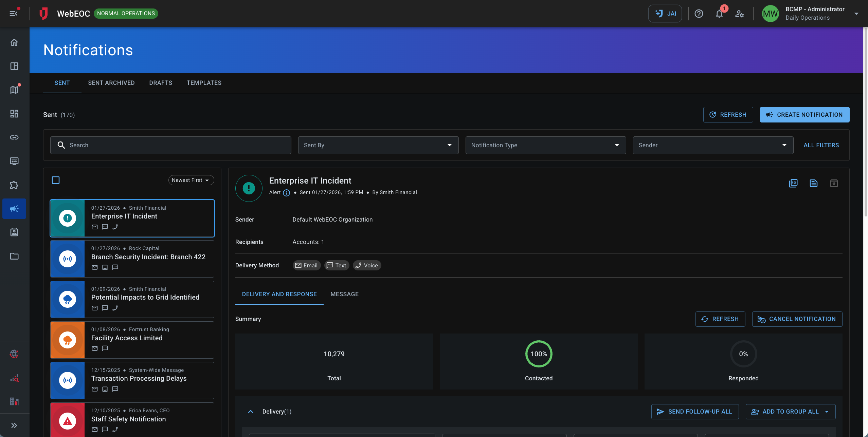This screenshot has height=437, width=868.
Task: Open the folder icon in sidebar
Action: click(x=14, y=256)
